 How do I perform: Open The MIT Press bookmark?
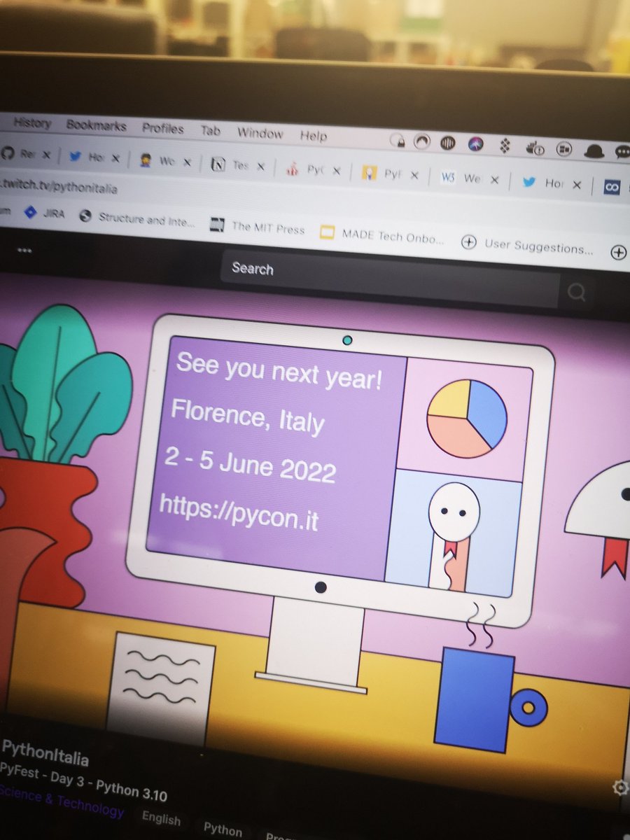click(258, 226)
